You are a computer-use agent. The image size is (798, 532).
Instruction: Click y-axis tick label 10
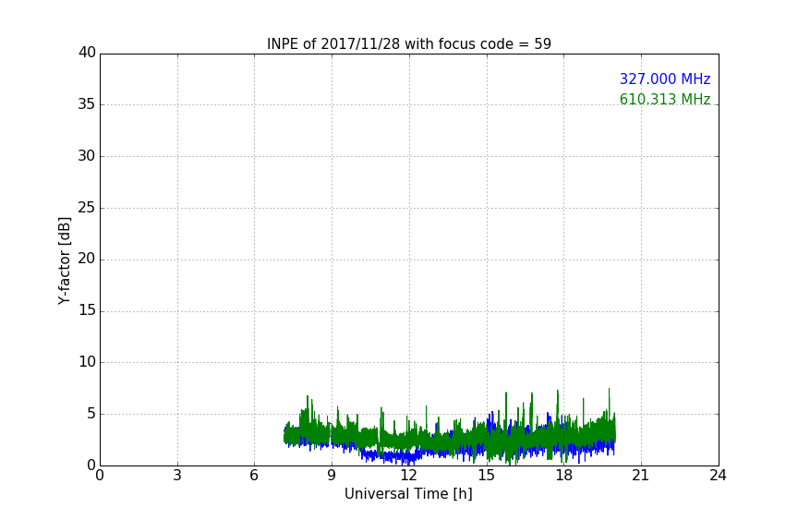[87, 362]
